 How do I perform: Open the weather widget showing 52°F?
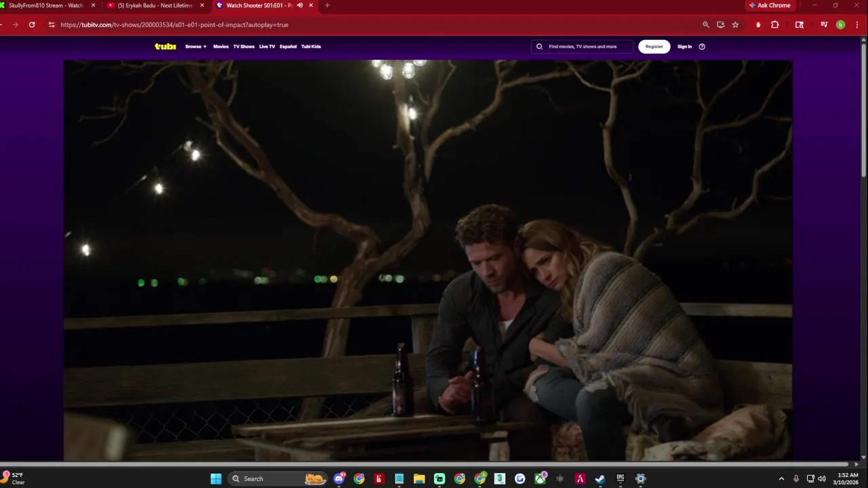pos(14,479)
